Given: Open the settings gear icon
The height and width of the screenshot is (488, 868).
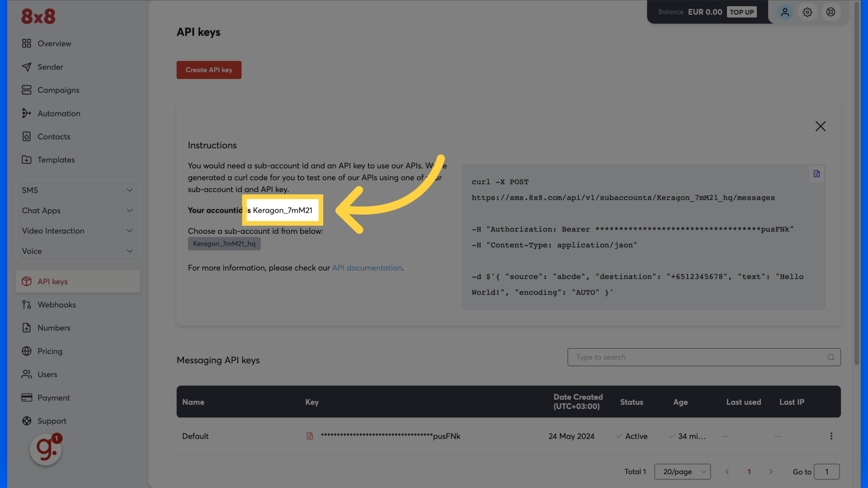Looking at the screenshot, I should click(807, 12).
